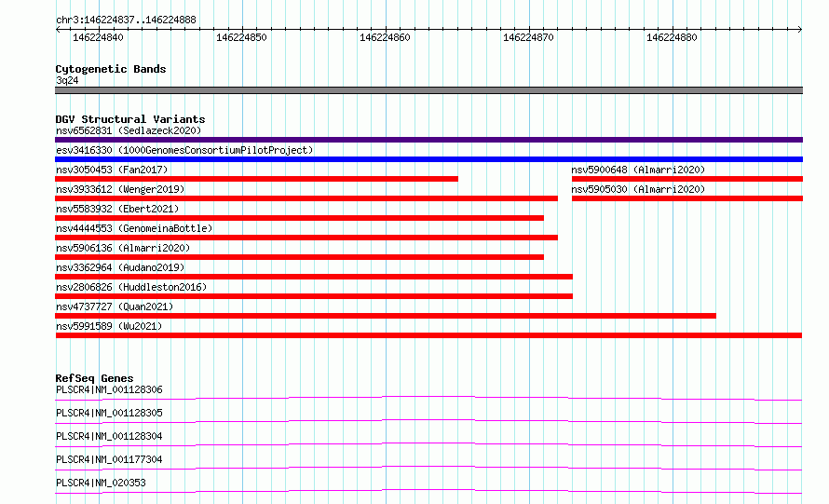Click the esv3416330 1000GenomesConsortiumPilotProject label
Viewport: 829px width, 504px height.
coord(184,150)
